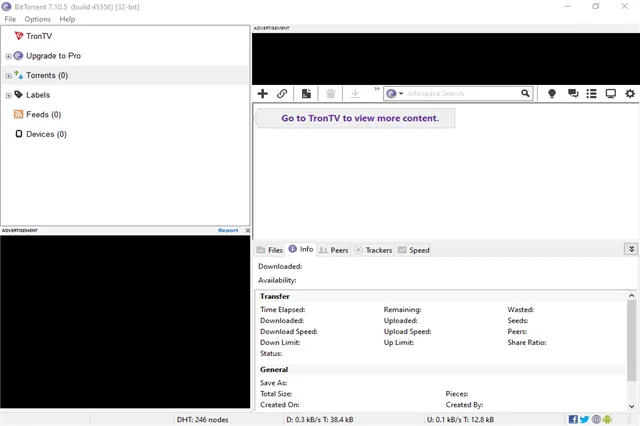The width and height of the screenshot is (640, 426).
Task: Click the Devices phone icon
Action: coord(19,133)
